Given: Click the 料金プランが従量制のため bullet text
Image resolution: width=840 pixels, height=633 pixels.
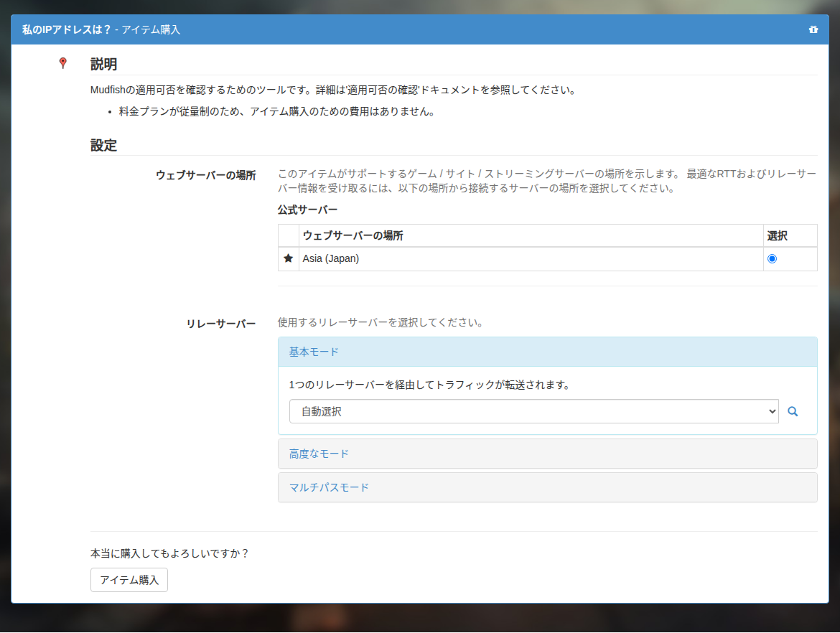Looking at the screenshot, I should coord(277,111).
